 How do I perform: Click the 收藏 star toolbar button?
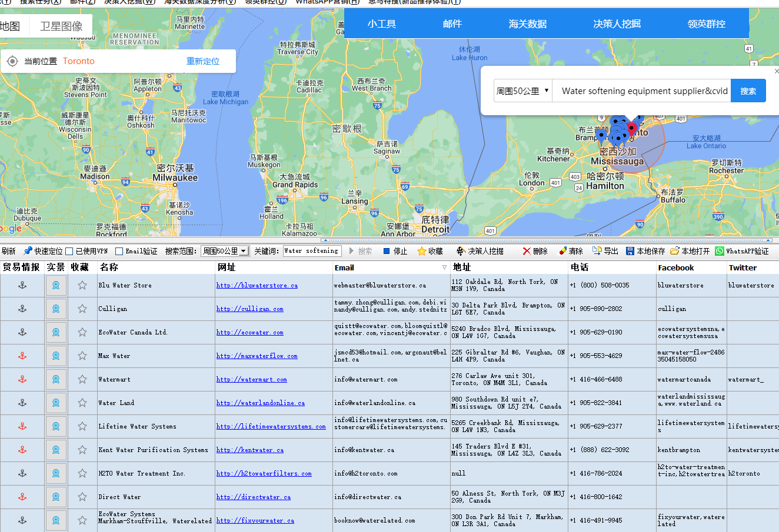(x=430, y=251)
